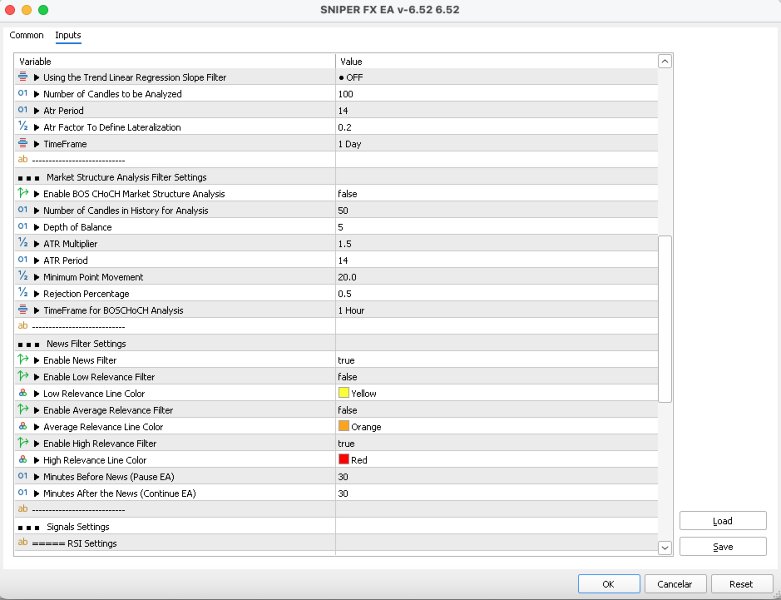Click the integer icon for Minutes After the News

pyautogui.click(x=23, y=493)
